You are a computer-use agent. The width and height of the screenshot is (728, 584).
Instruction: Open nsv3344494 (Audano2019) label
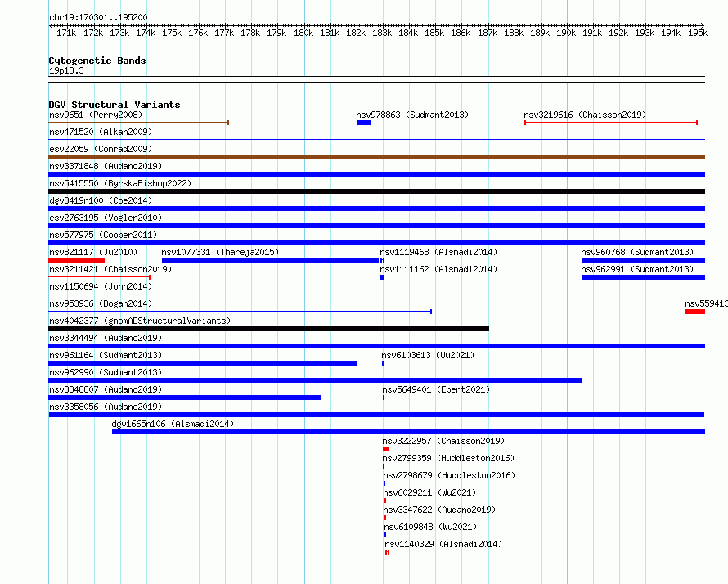[x=106, y=338]
